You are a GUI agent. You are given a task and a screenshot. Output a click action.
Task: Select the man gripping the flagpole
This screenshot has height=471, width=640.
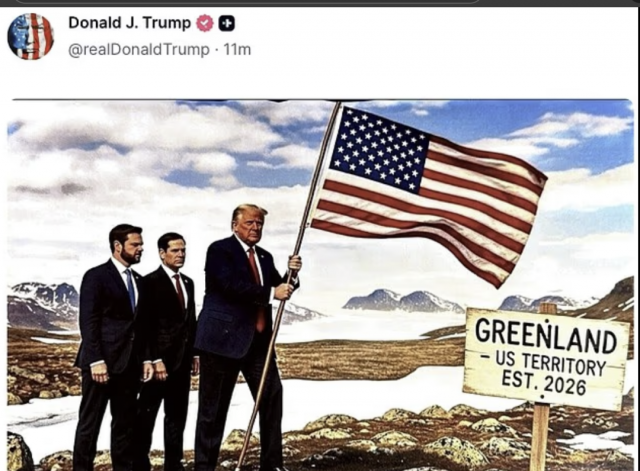246,335
